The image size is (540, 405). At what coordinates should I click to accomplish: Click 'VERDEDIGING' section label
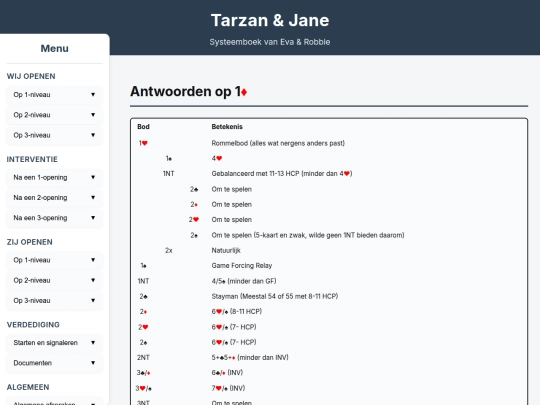click(x=33, y=325)
